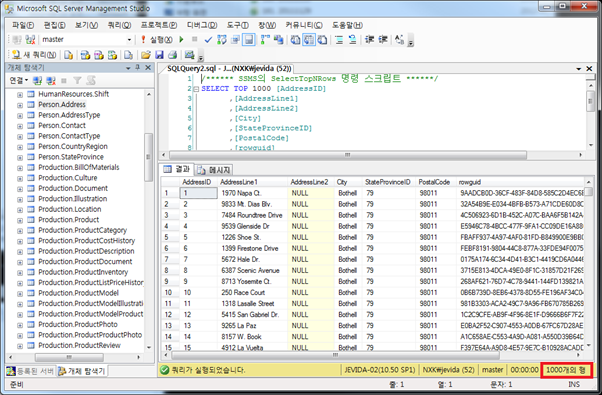Click the filter funnel icon in object explorer

pyautogui.click(x=77, y=81)
